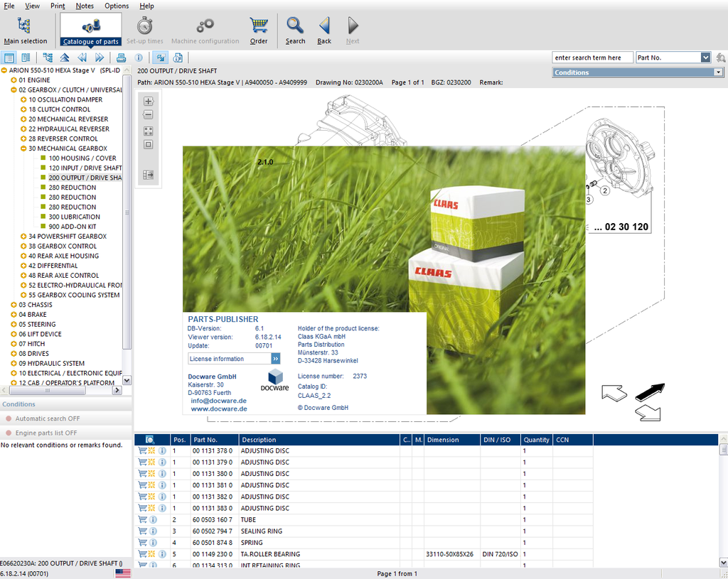Open the Help menu
Image resolution: width=728 pixels, height=579 pixels.
click(x=146, y=6)
